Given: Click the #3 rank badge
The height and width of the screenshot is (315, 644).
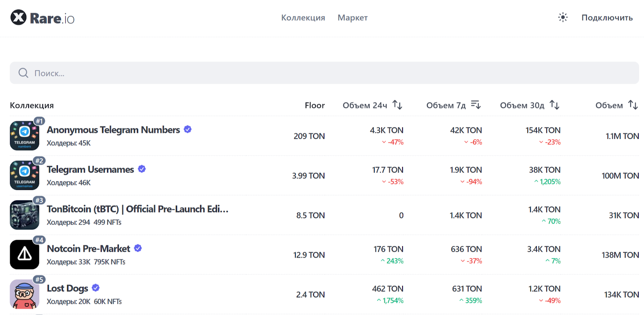Looking at the screenshot, I should point(39,200).
